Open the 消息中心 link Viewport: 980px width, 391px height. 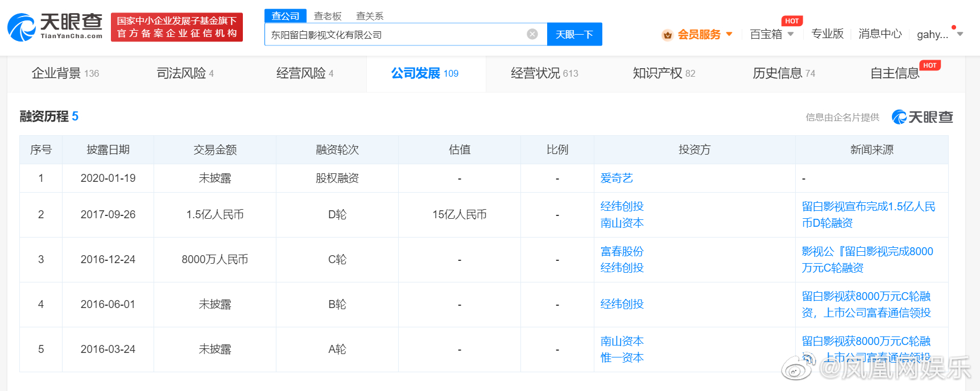point(879,34)
